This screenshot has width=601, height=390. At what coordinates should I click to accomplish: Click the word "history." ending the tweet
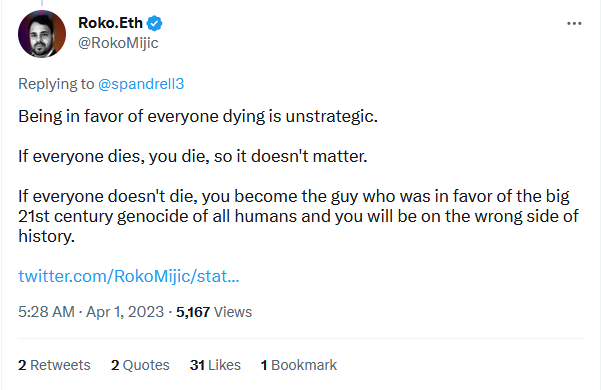[46, 236]
